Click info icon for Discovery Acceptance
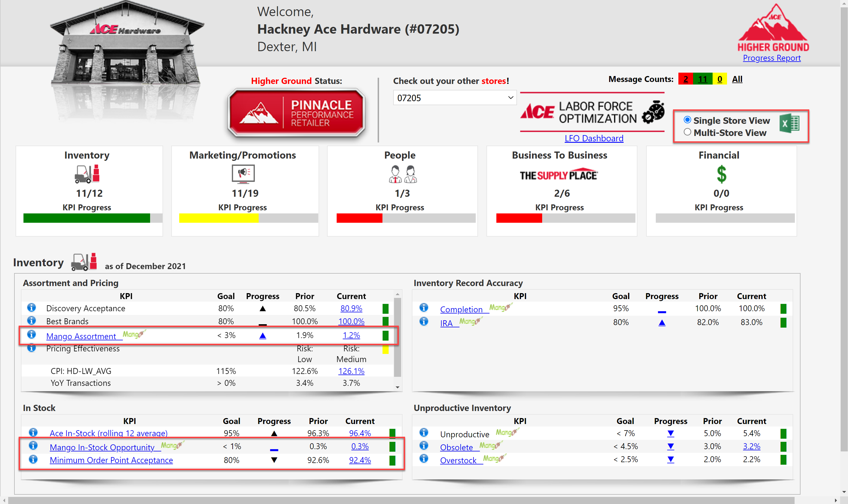Screen dimensions: 848x504 (32, 307)
